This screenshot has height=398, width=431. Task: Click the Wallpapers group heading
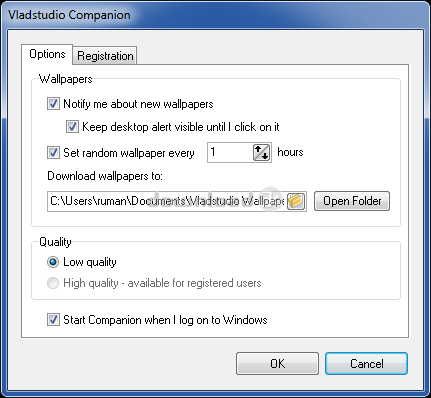pyautogui.click(x=66, y=79)
